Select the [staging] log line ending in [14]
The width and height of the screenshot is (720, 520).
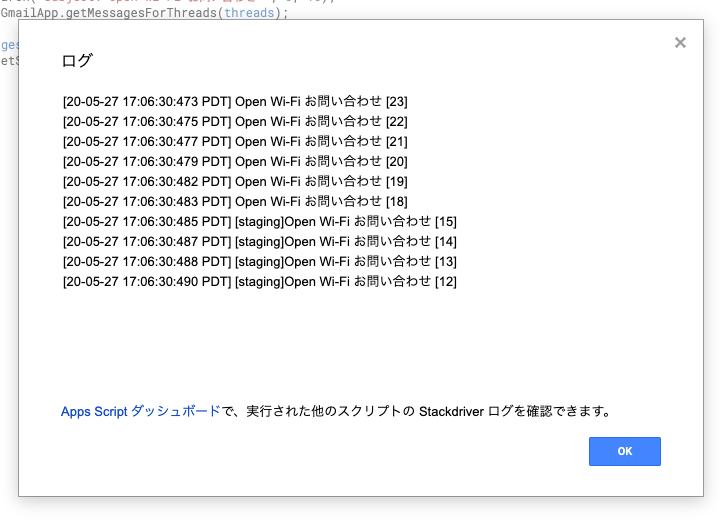pos(259,242)
